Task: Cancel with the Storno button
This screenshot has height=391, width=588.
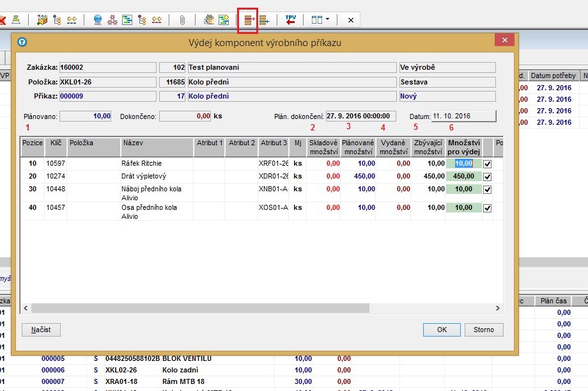Action: [484, 330]
